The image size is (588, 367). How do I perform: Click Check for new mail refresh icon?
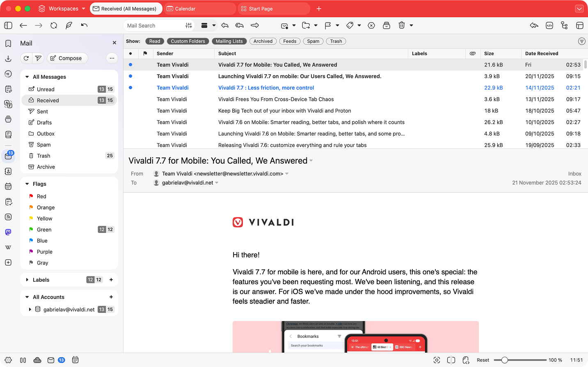pos(26,58)
